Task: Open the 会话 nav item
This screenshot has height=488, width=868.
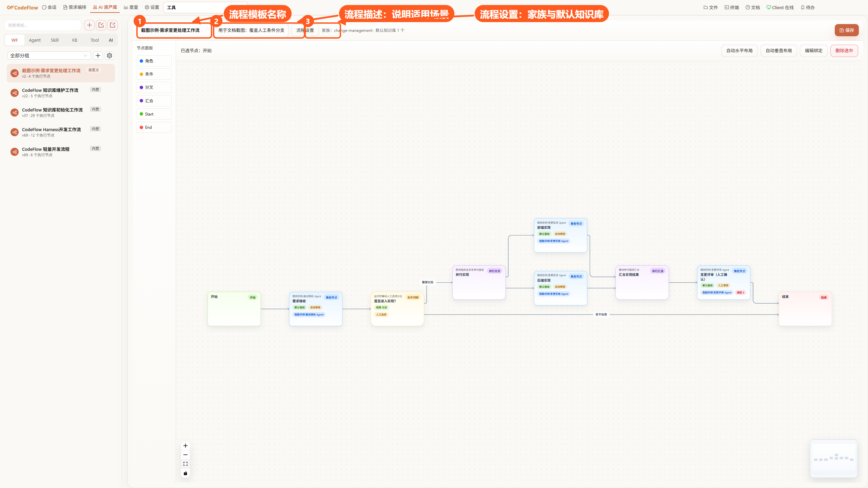Action: click(49, 7)
